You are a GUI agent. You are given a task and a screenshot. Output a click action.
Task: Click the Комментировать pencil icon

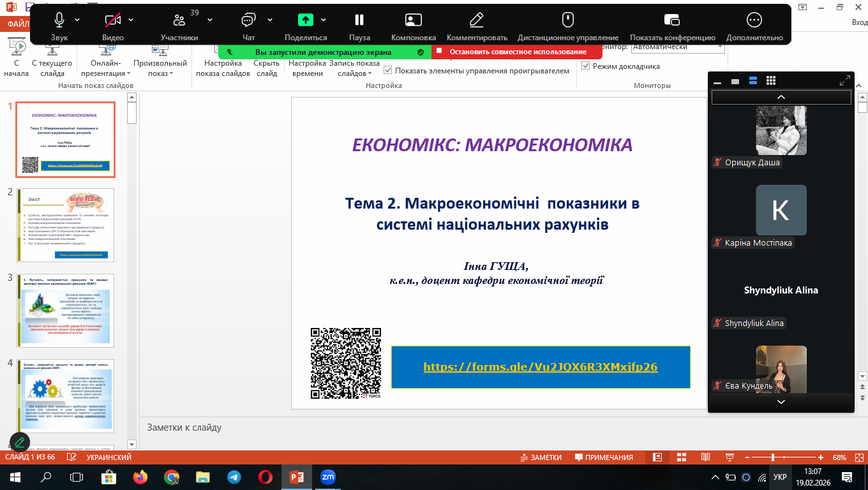click(x=477, y=20)
